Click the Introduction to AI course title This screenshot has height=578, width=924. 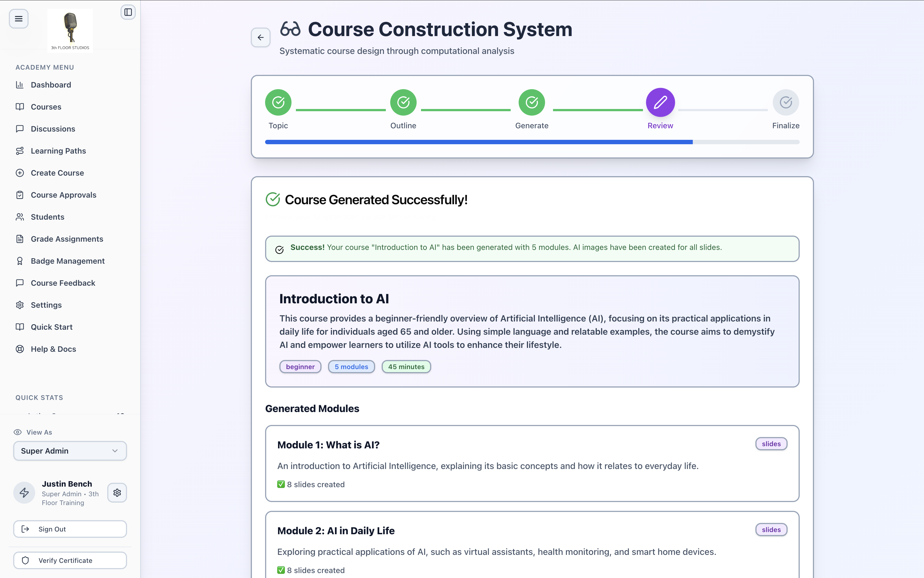(x=334, y=299)
